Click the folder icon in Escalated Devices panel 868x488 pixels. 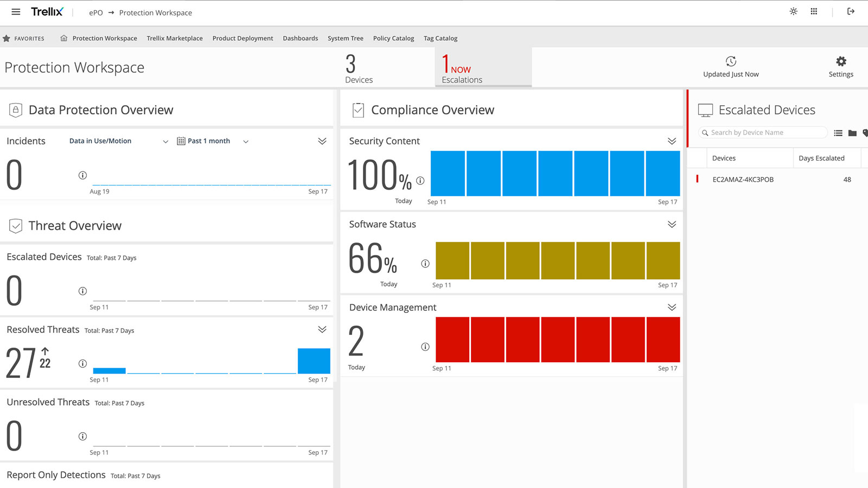852,133
